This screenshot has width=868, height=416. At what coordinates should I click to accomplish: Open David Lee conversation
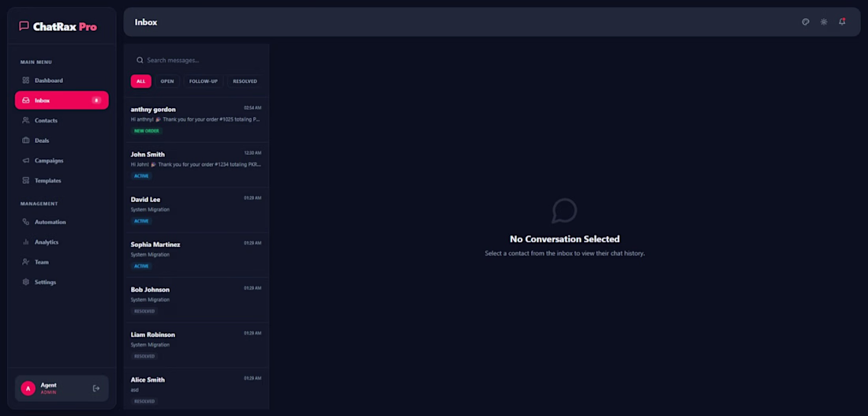pyautogui.click(x=196, y=210)
